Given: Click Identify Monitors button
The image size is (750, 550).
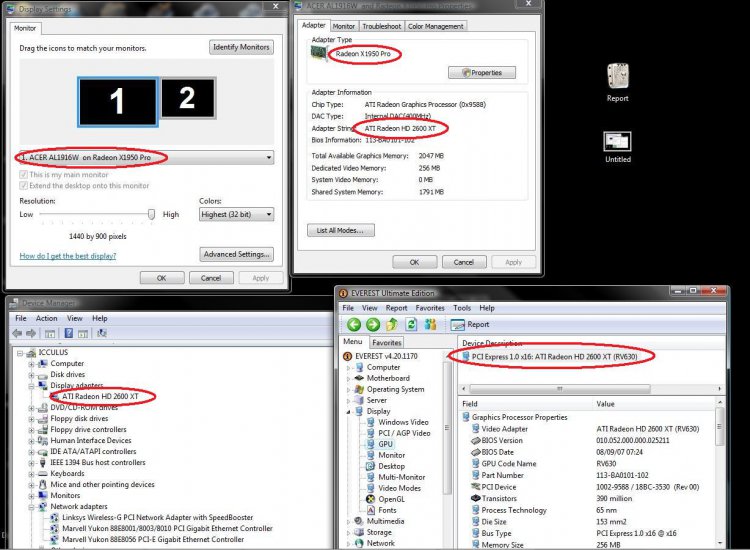Looking at the screenshot, I should pos(241,47).
